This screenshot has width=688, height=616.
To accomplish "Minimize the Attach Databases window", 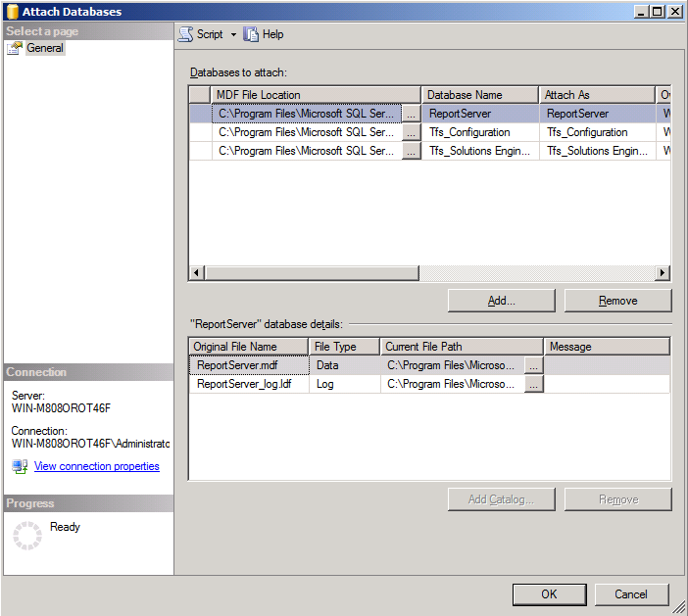I will (642, 12).
